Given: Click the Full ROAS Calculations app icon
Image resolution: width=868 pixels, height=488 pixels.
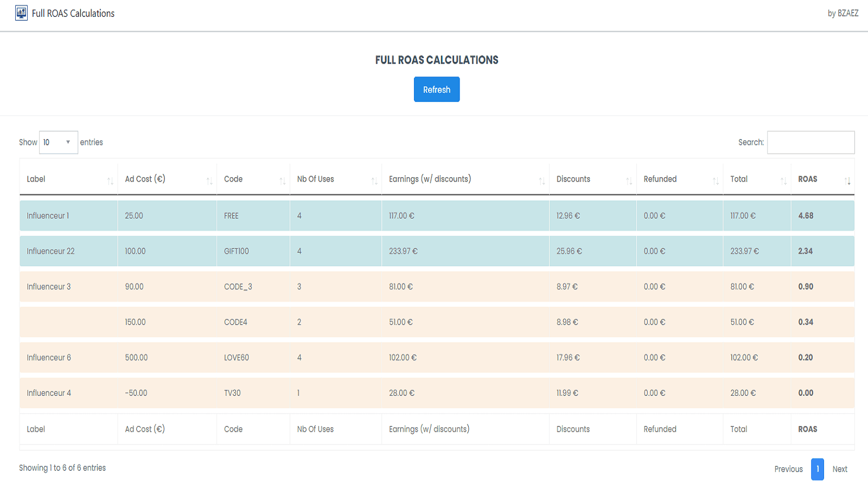Looking at the screenshot, I should pyautogui.click(x=21, y=13).
